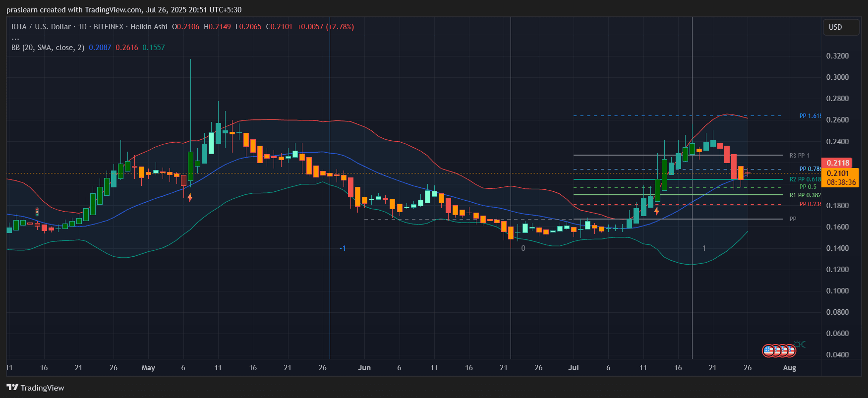Click the traffic light icon near April 16
This screenshot has width=868, height=398.
[37, 212]
